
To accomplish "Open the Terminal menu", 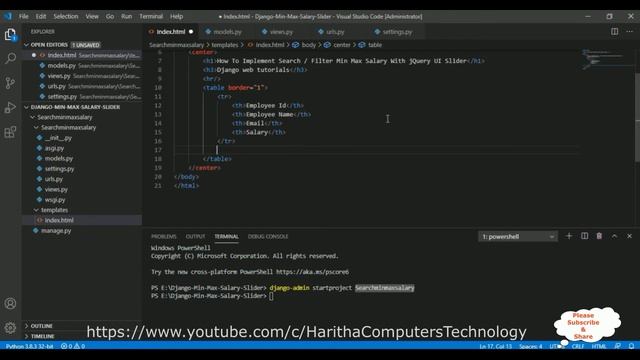I will click(x=151, y=16).
